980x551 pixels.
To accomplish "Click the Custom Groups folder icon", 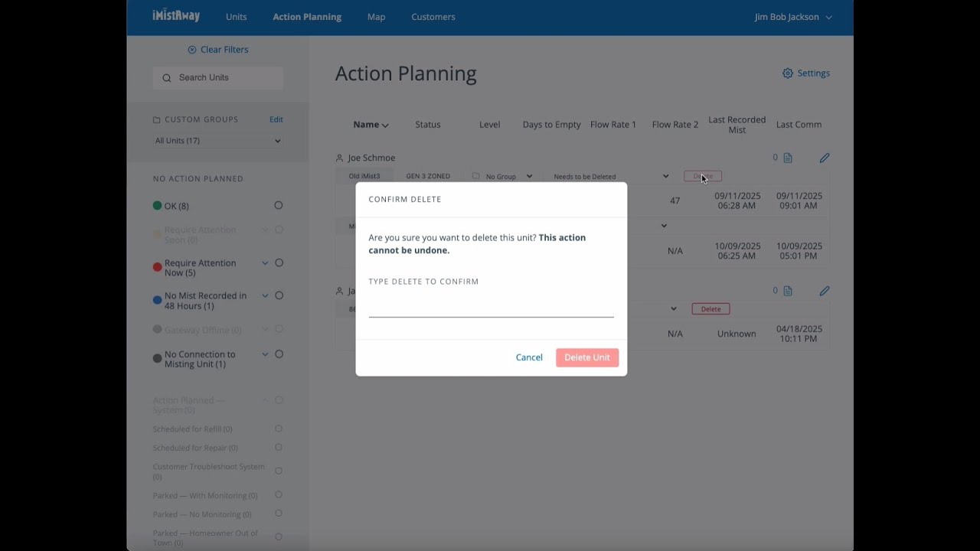I will point(156,120).
